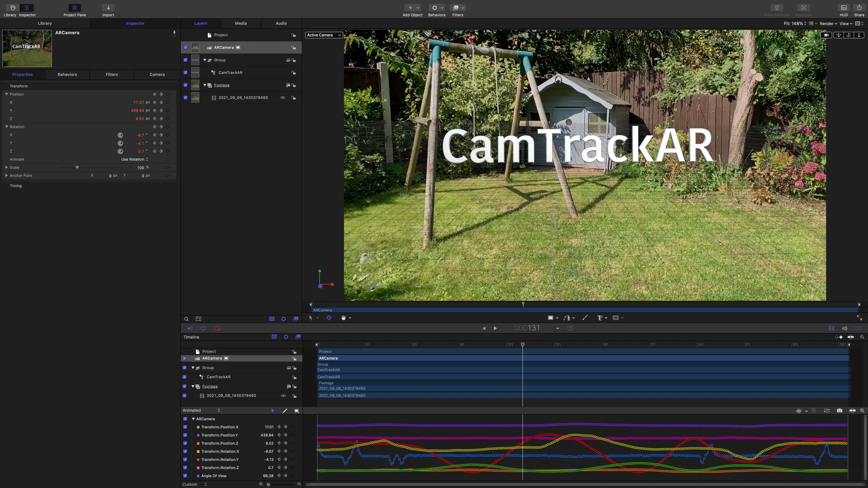Go to the start of the project
868x488 pixels.
[x=484, y=328]
